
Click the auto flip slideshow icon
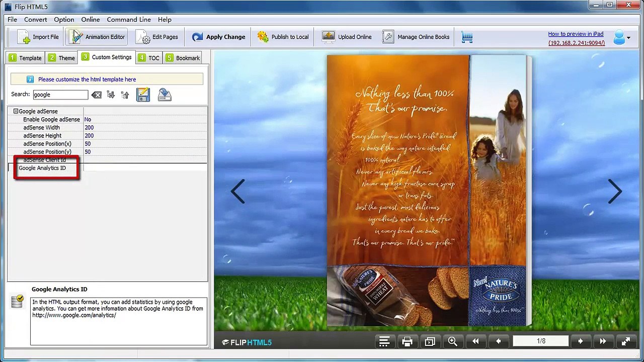pos(430,342)
